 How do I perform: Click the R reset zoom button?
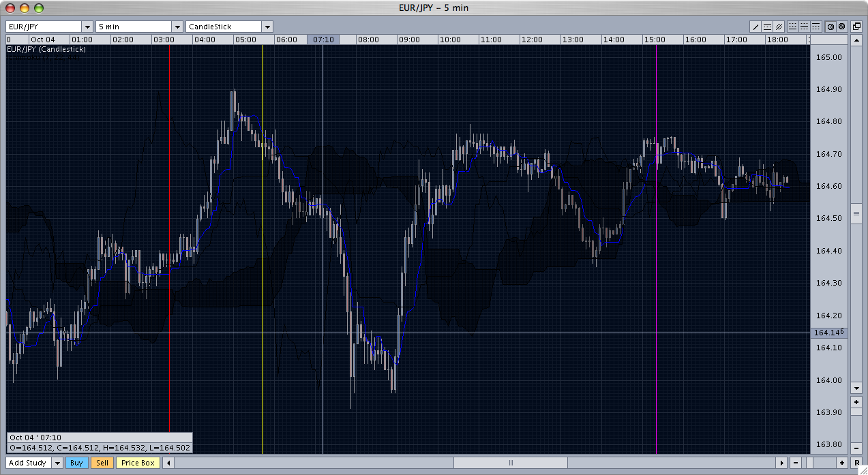[856, 463]
